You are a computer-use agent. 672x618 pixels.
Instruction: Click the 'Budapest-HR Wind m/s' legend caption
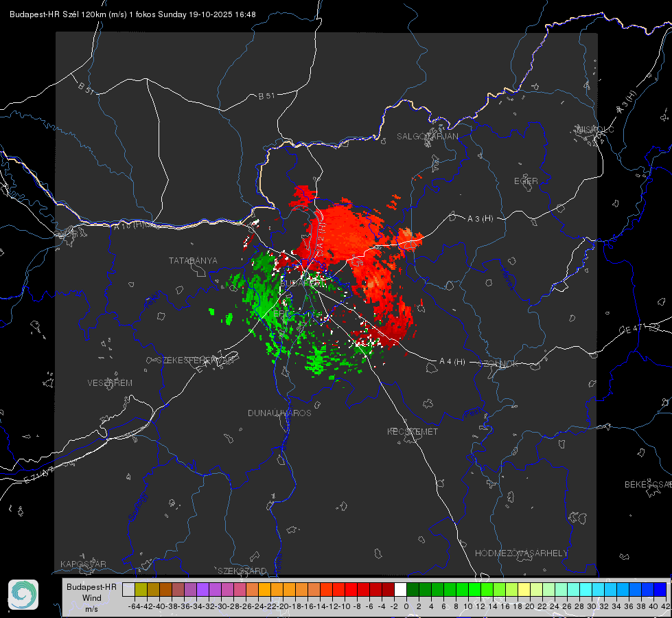[x=92, y=597]
